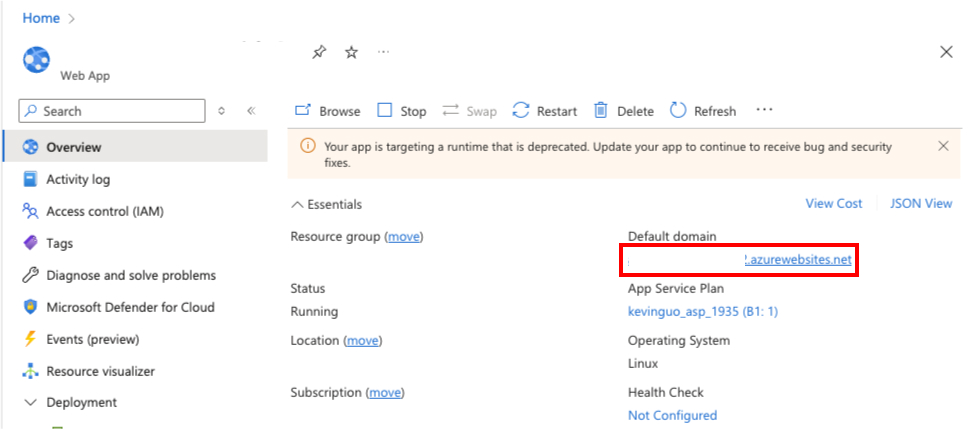
Task: Click move link next to Resource group
Action: (404, 237)
